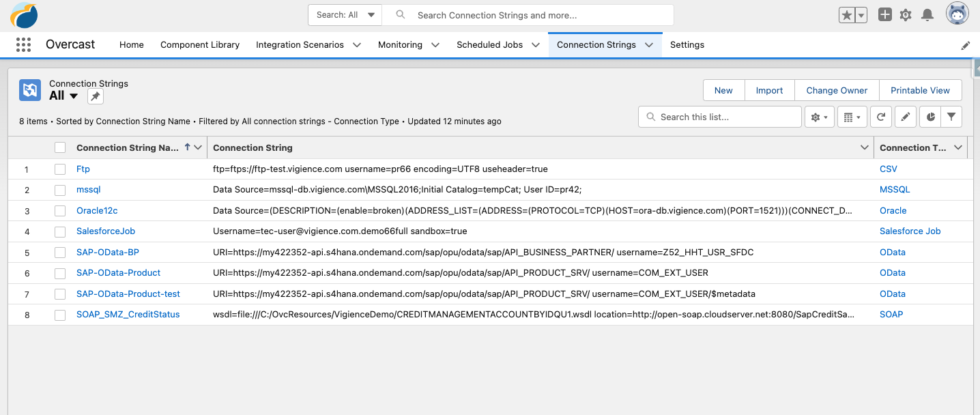Switch to the Monitoring tab
This screenshot has width=980, height=415.
[400, 45]
